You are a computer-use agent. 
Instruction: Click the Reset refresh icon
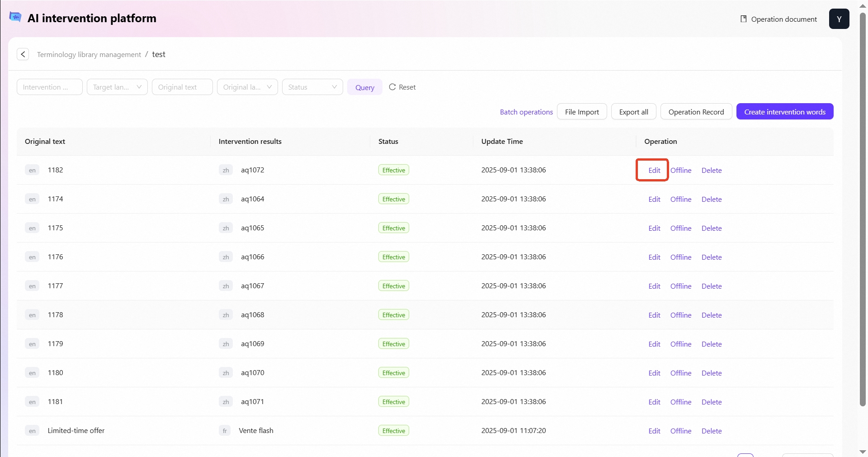pos(392,87)
